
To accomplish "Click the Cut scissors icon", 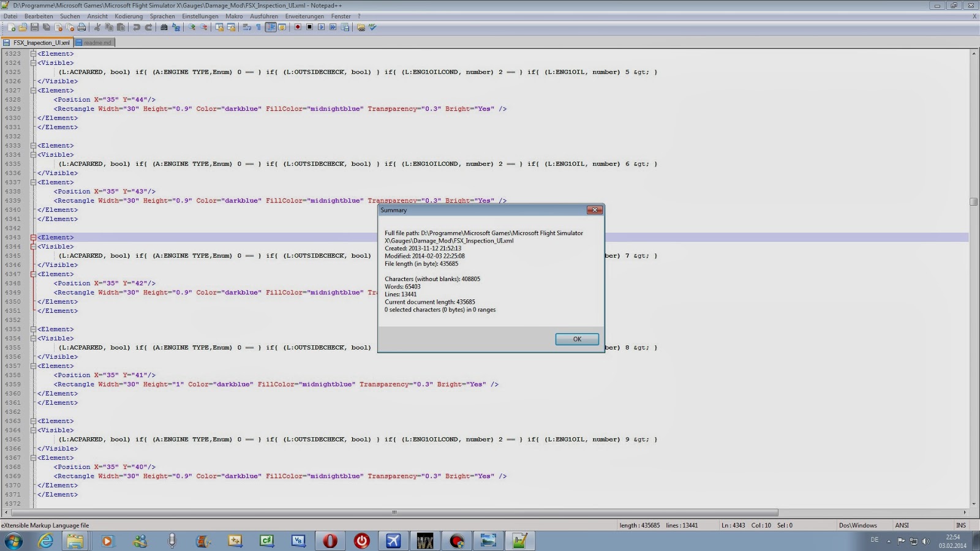I will point(97,27).
